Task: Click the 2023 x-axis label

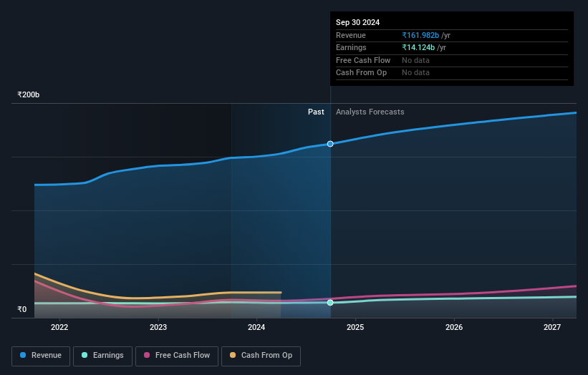Action: [x=158, y=328]
